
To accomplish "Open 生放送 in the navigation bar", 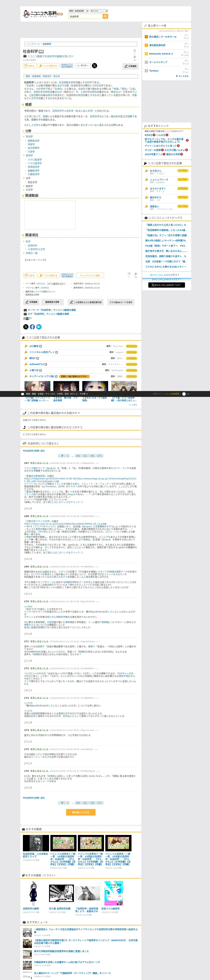I will pos(41,394).
